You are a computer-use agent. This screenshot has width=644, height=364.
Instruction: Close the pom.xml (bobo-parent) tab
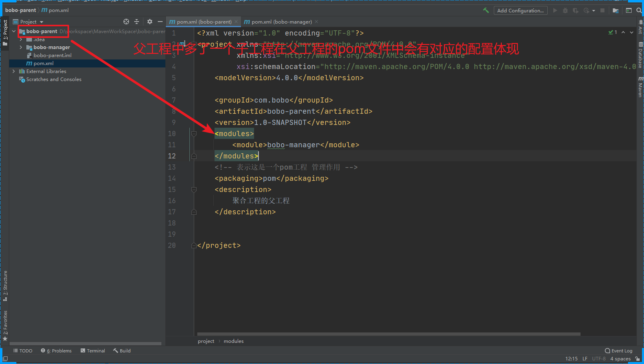(x=236, y=22)
